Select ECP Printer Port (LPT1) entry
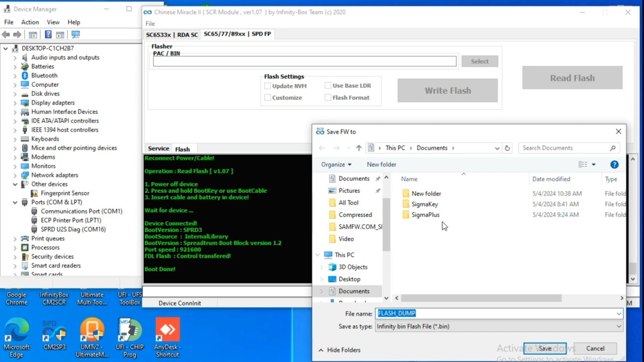This screenshot has height=362, width=644. coord(71,220)
